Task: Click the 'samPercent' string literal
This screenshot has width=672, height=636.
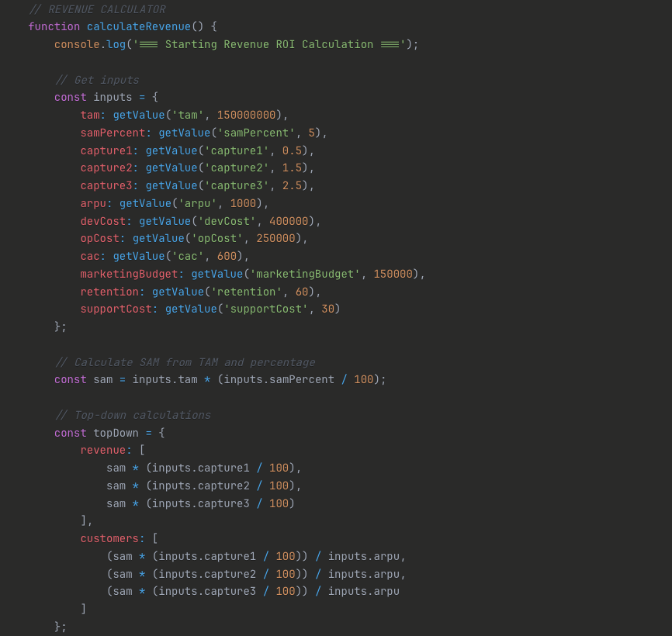Action: coord(256,133)
